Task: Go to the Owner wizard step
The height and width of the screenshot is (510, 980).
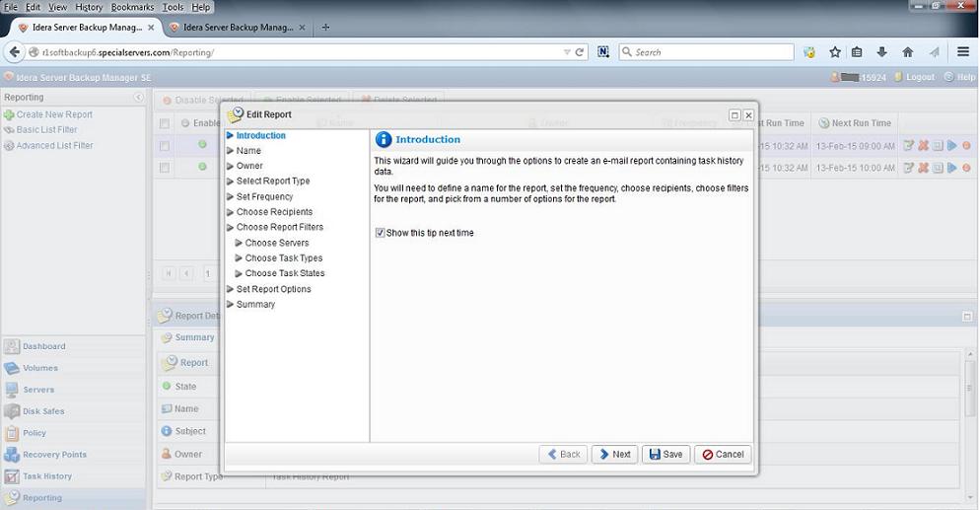Action: click(249, 166)
